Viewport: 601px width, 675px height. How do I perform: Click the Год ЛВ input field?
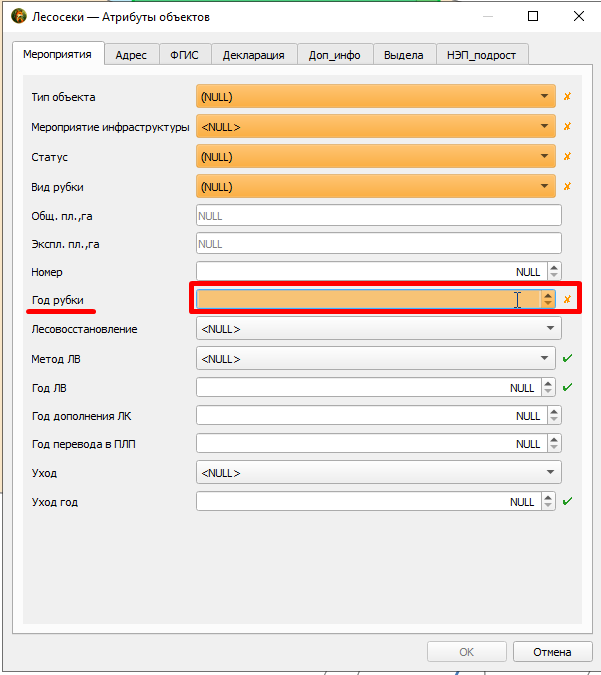click(x=369, y=387)
